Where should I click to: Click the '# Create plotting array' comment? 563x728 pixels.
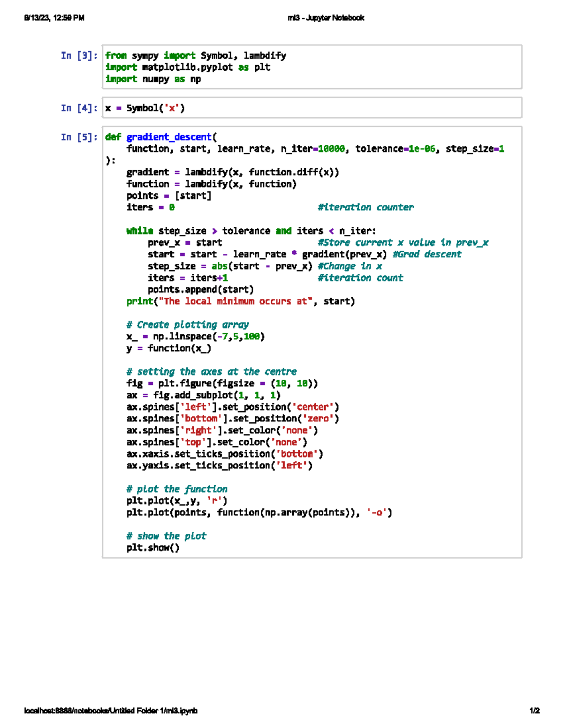[188, 325]
